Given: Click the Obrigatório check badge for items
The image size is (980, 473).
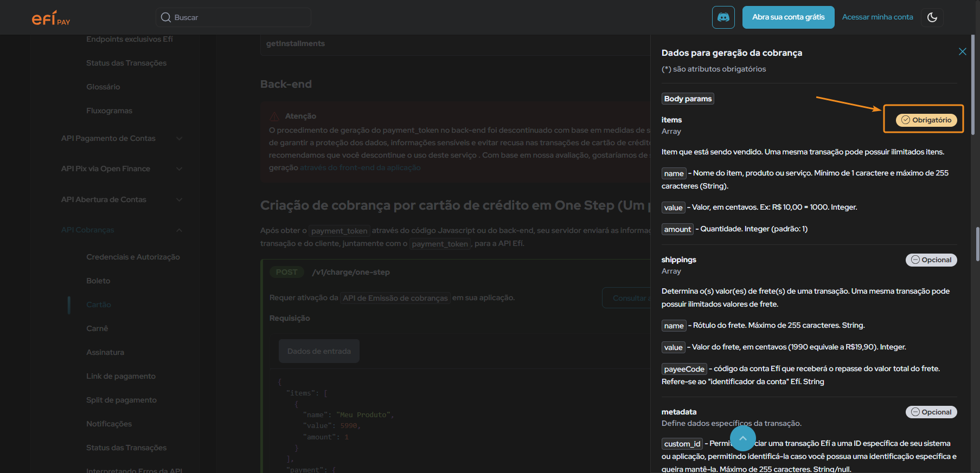Looking at the screenshot, I should point(926,120).
